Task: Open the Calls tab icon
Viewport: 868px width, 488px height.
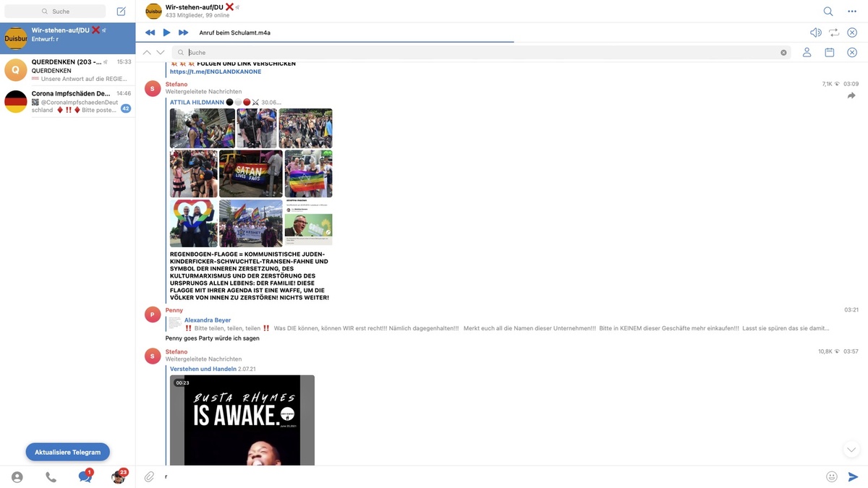Action: 51,477
